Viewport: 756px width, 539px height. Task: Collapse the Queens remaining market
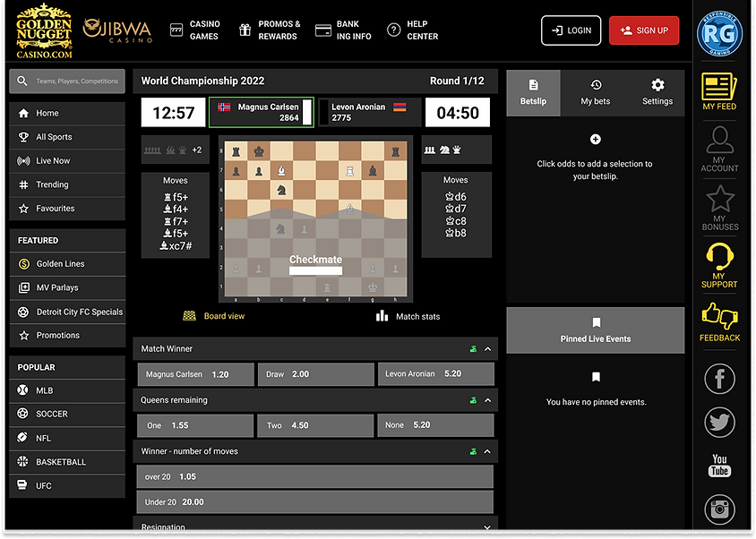[x=487, y=400]
